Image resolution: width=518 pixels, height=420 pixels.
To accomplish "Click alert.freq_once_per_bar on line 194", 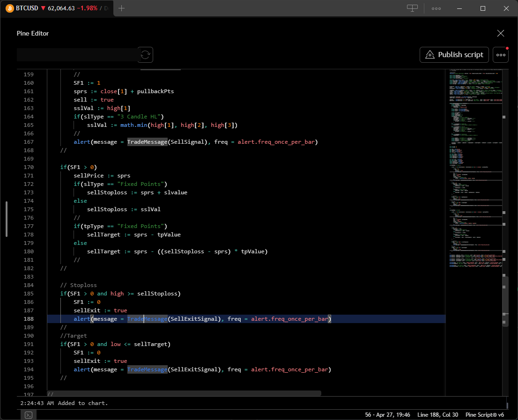I will point(289,369).
